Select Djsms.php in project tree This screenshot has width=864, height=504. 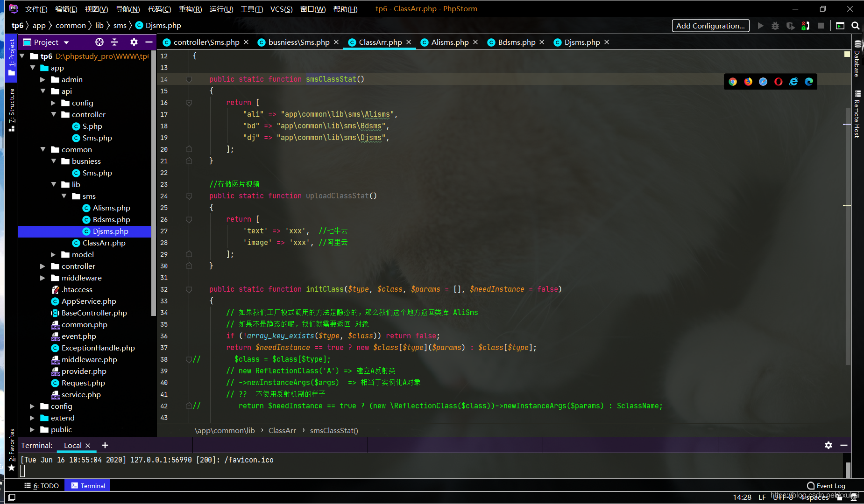pyautogui.click(x=111, y=231)
